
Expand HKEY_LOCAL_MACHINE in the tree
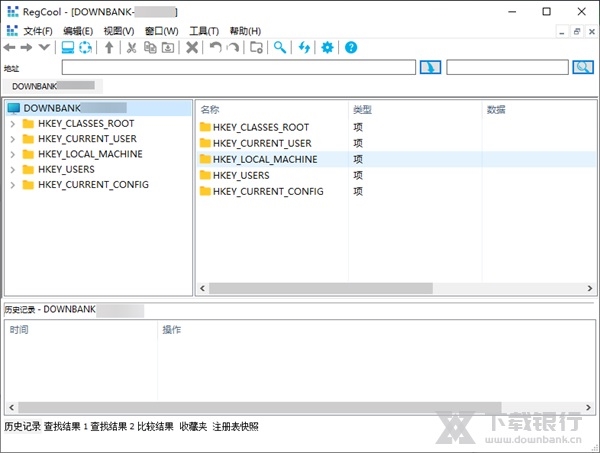click(x=13, y=154)
